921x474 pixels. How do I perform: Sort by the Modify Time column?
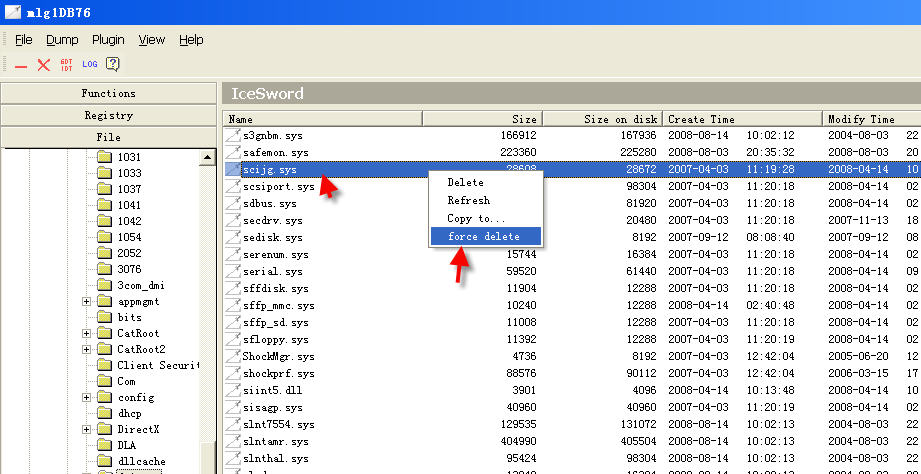pos(872,119)
